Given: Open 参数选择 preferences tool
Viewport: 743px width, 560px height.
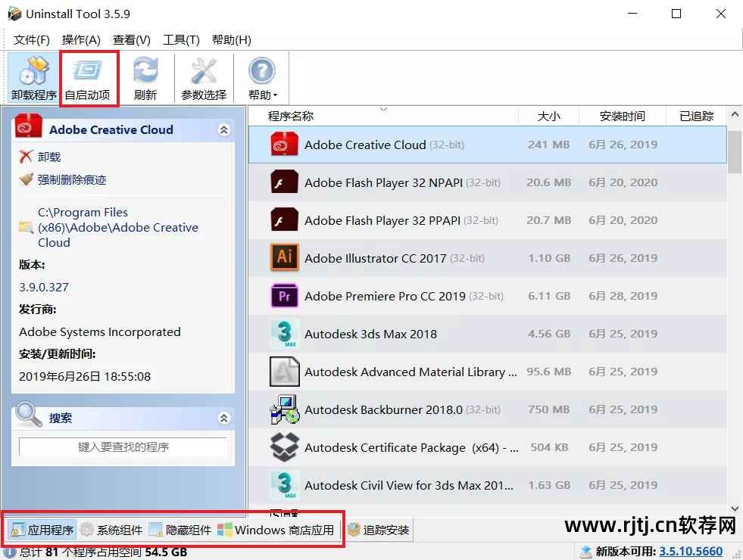Looking at the screenshot, I should (204, 79).
